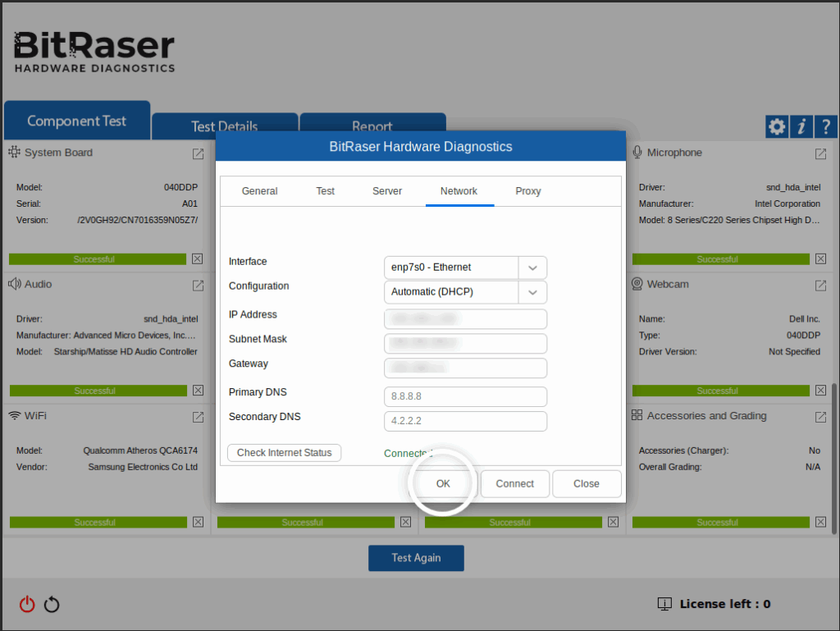Click the Webcam driver version 'Not Specified'
Viewport: 840px width, 631px height.
point(794,351)
